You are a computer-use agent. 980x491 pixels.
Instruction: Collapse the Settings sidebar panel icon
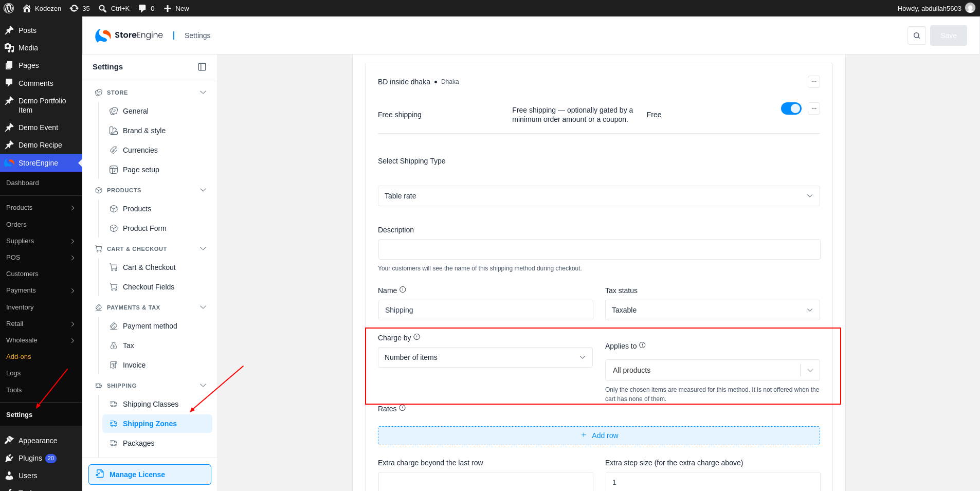[202, 67]
